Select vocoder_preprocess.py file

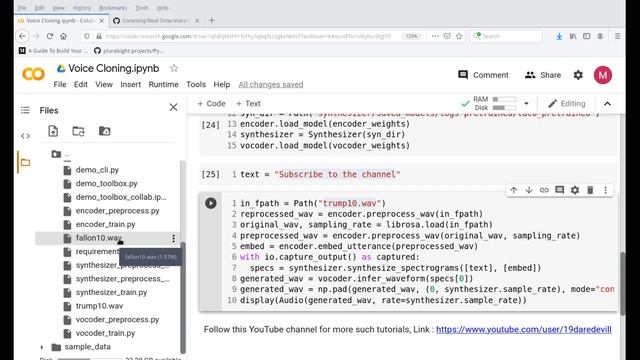pyautogui.click(x=117, y=320)
